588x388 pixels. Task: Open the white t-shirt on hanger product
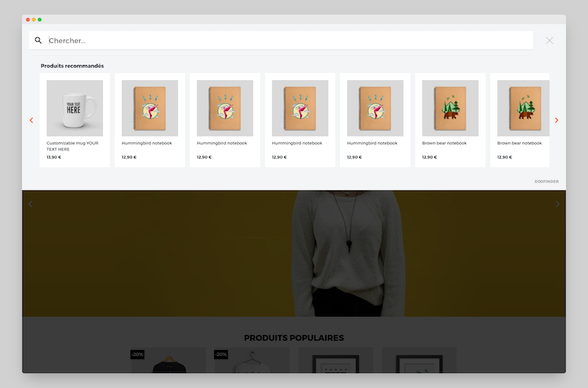click(x=252, y=360)
